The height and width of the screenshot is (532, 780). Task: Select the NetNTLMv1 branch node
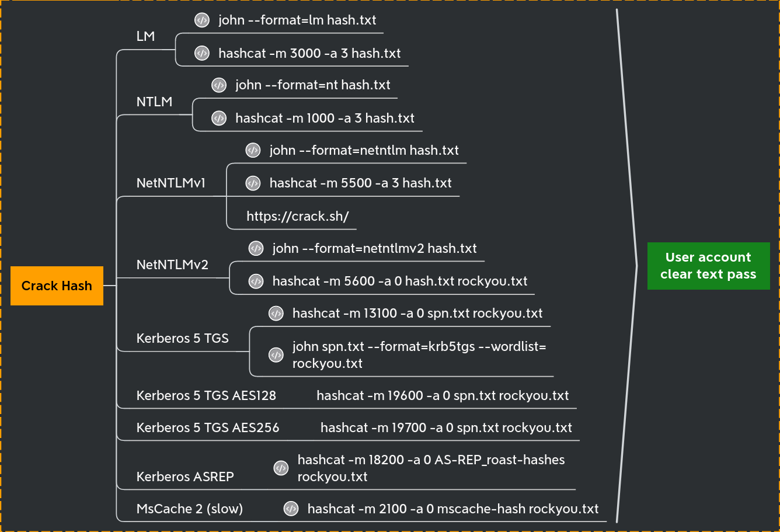[170, 183]
